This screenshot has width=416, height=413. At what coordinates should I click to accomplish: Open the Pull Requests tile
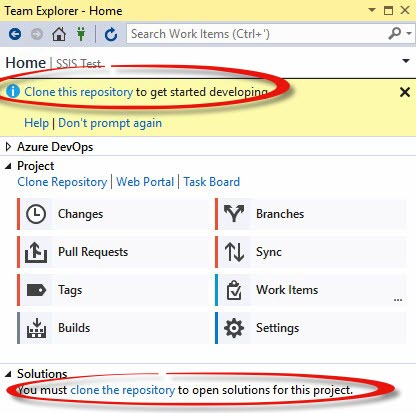tap(113, 252)
